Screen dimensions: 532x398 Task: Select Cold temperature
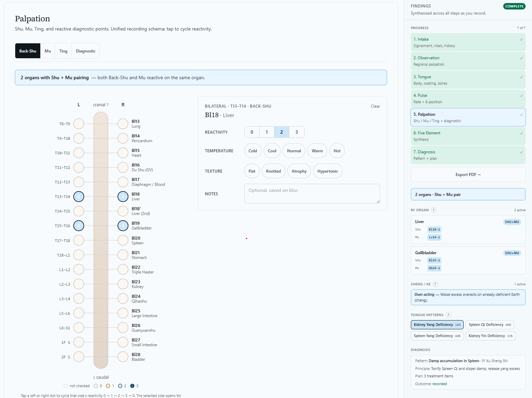point(253,151)
